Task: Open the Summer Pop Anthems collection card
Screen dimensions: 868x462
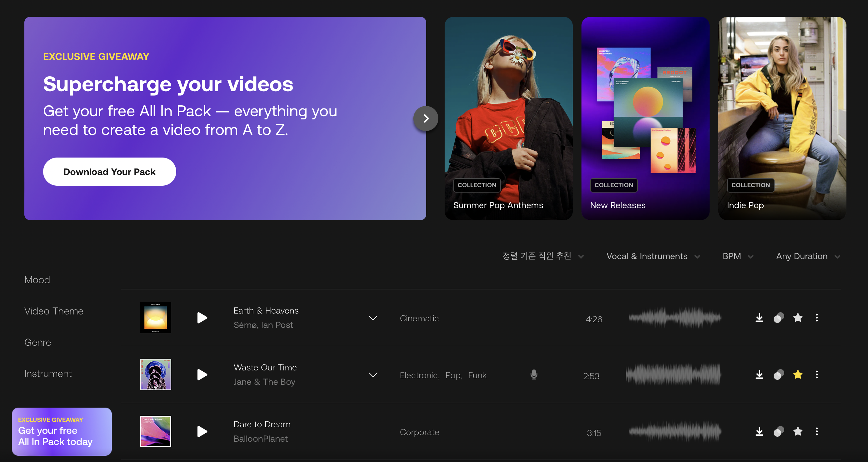Action: 508,118
